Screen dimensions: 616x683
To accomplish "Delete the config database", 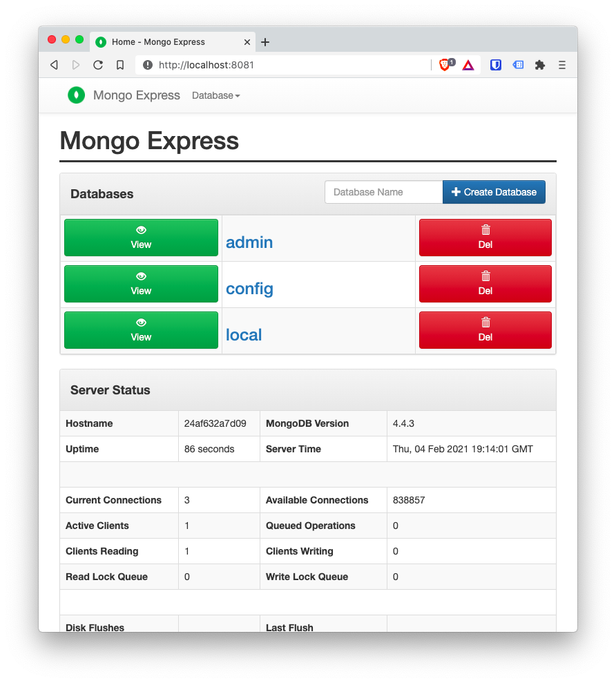I will (x=485, y=284).
